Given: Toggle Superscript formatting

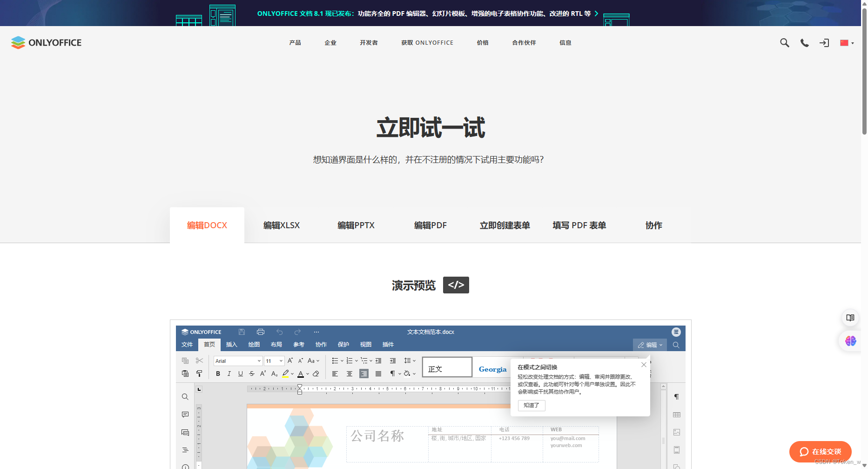Looking at the screenshot, I should (263, 374).
